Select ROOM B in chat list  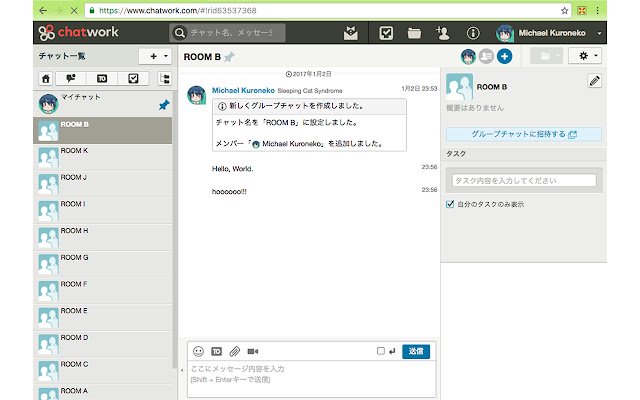click(x=102, y=131)
